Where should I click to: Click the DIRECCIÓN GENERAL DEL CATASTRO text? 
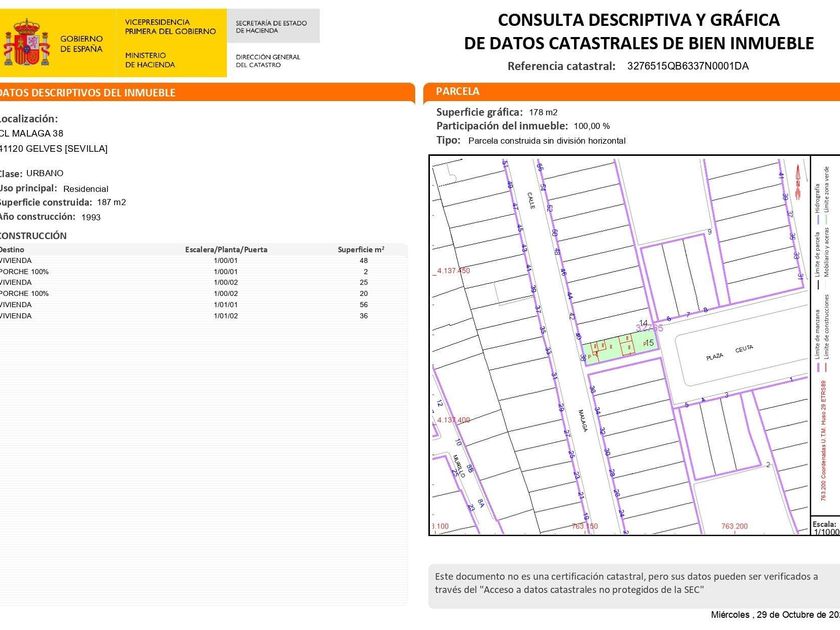tap(268, 61)
